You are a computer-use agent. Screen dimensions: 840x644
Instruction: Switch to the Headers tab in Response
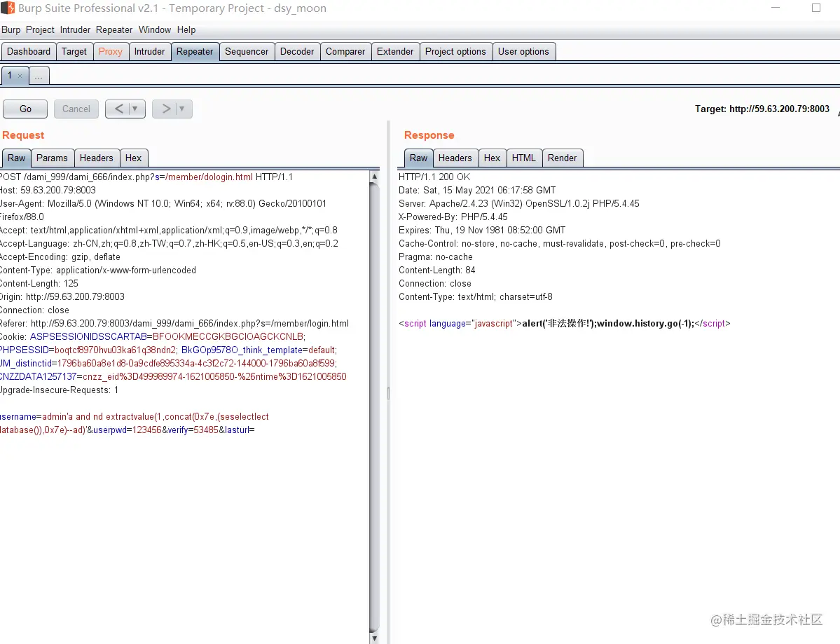tap(455, 158)
